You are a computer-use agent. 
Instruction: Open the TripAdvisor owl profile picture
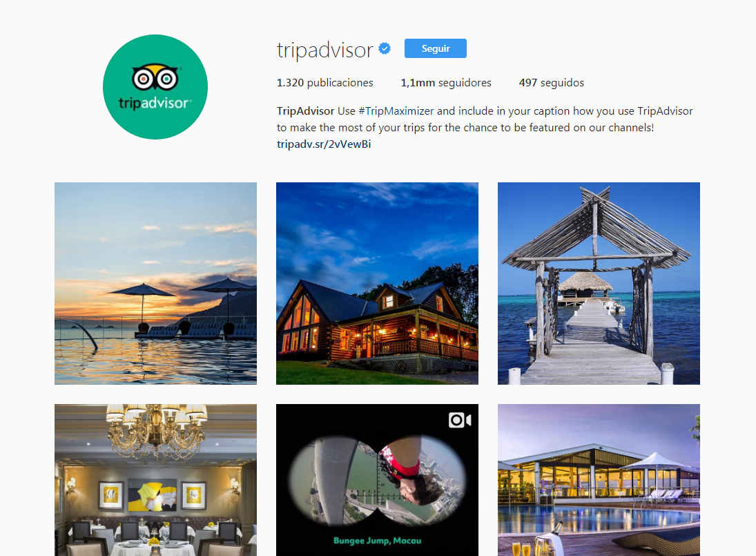(x=155, y=87)
